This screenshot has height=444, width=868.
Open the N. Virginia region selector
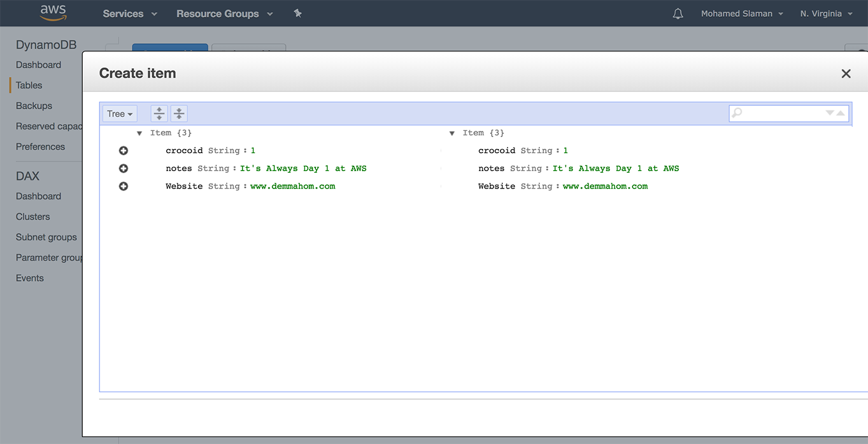[x=826, y=14]
